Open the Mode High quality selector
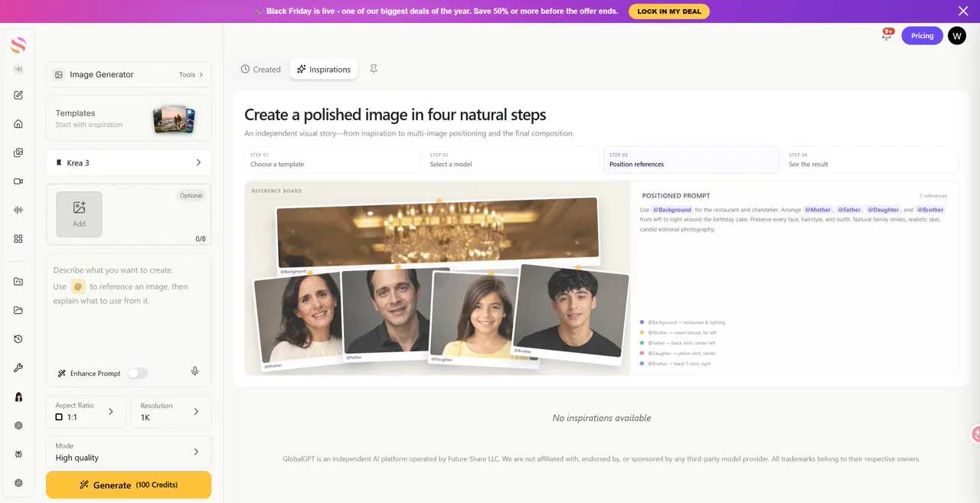This screenshot has height=503, width=980. 129,452
